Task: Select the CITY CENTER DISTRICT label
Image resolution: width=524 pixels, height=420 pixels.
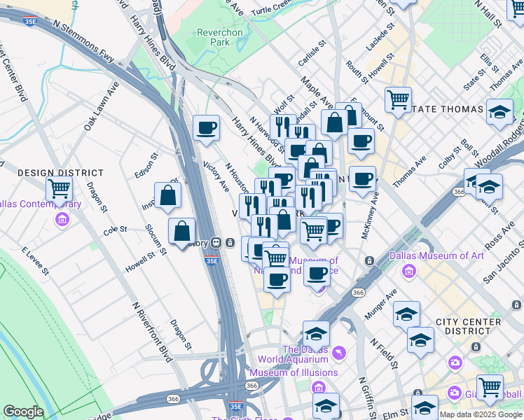Action: pyautogui.click(x=468, y=326)
